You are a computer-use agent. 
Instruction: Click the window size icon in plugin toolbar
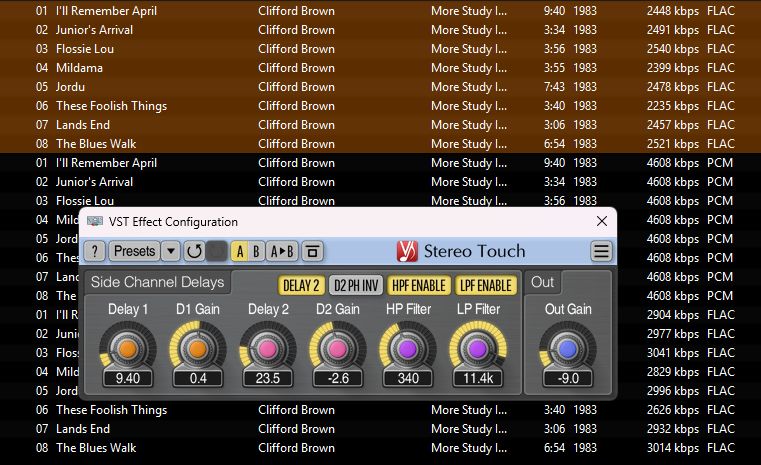[x=312, y=251]
